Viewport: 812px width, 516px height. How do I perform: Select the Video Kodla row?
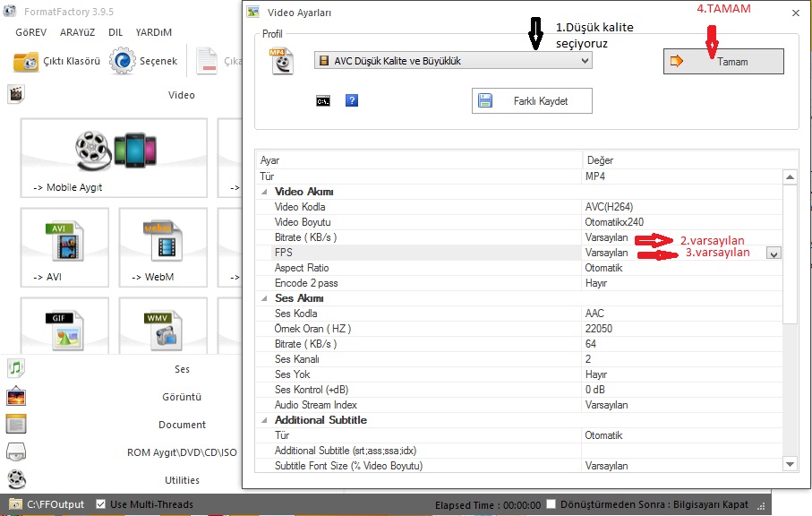point(519,207)
